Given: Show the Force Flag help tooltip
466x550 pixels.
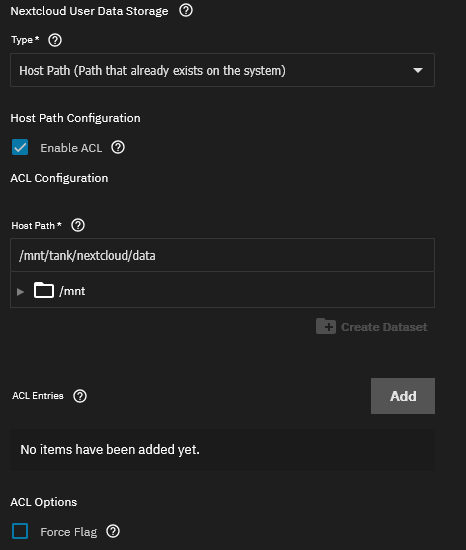Looking at the screenshot, I should pyautogui.click(x=113, y=531).
